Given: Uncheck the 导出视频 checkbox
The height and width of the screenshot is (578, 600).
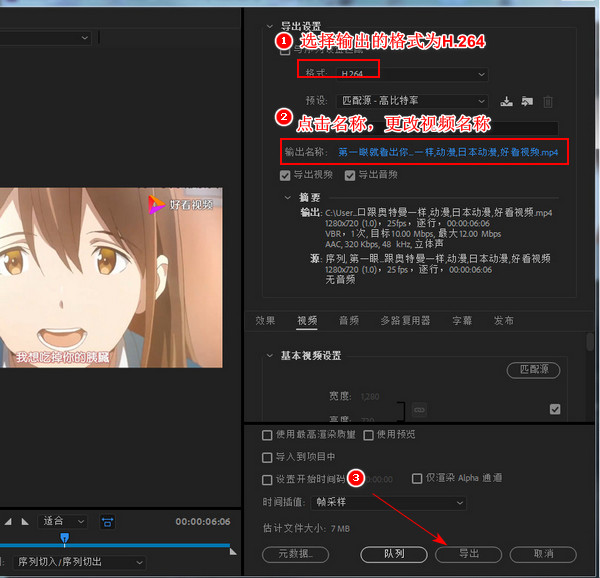Looking at the screenshot, I should (285, 176).
